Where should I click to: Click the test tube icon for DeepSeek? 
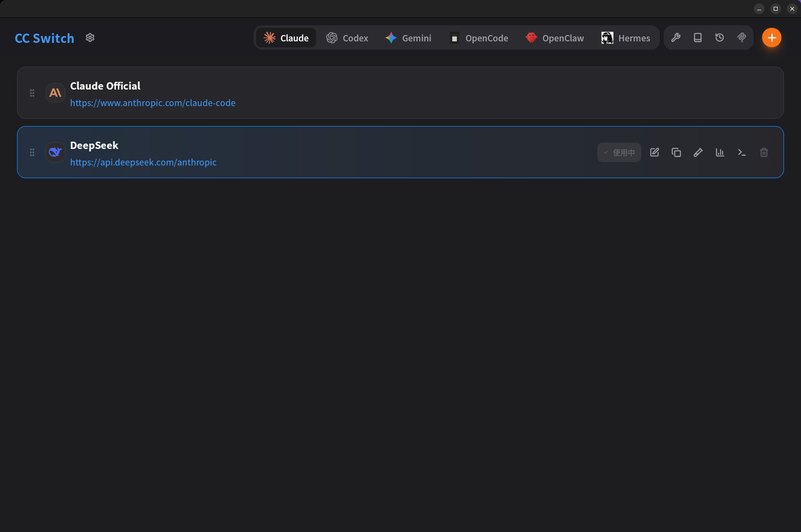point(698,152)
